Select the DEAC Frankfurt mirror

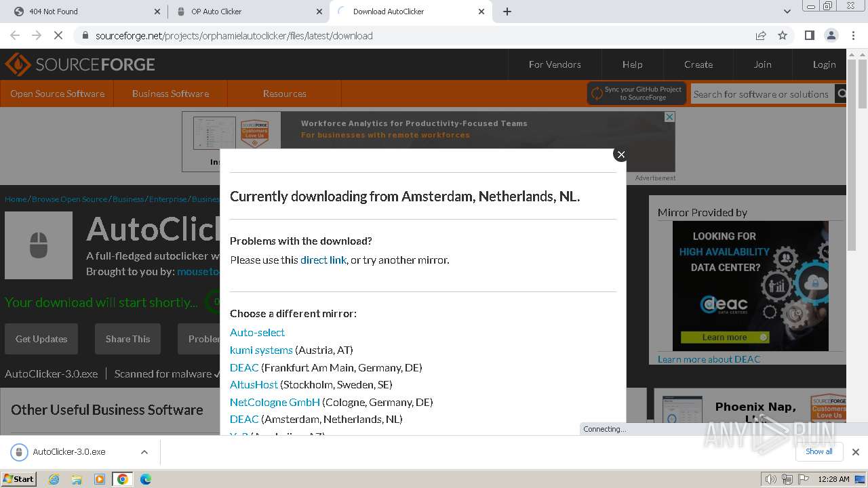(x=244, y=367)
